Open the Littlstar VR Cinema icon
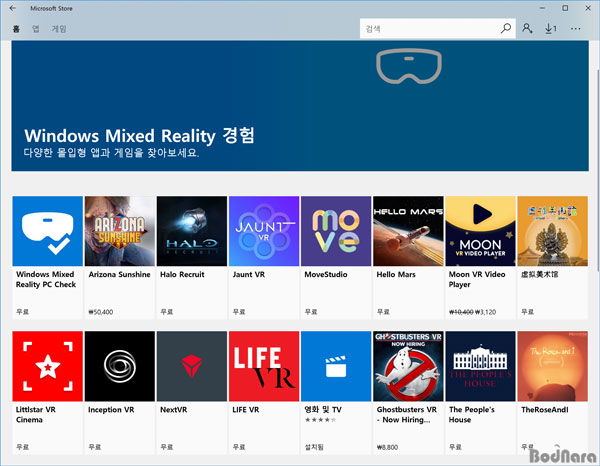This screenshot has width=600, height=466. tap(47, 366)
